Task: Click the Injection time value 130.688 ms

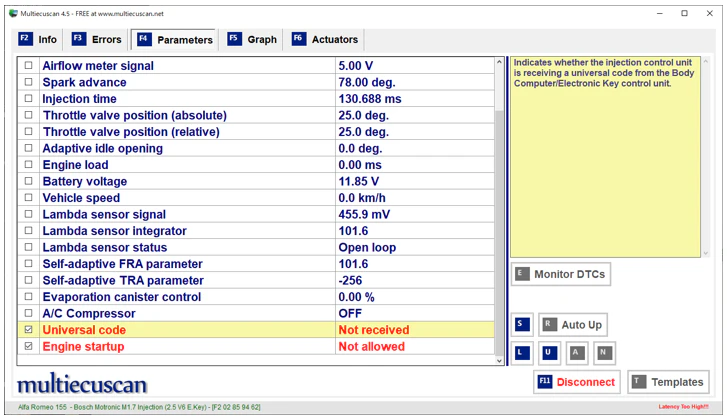Action: click(x=370, y=99)
